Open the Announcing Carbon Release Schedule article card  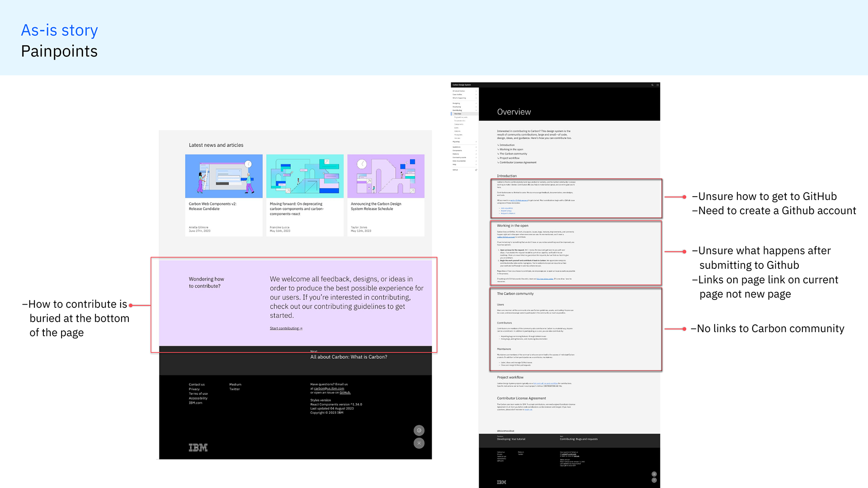(x=386, y=195)
